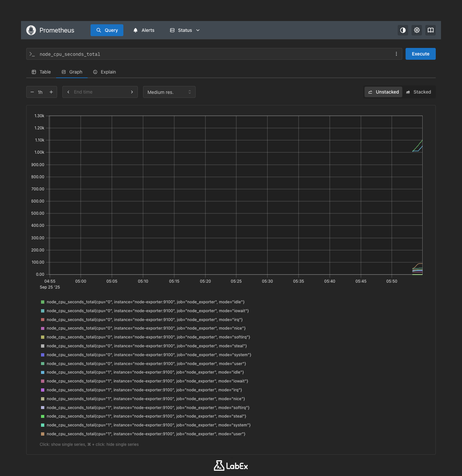Switch to the Table tab

click(41, 72)
